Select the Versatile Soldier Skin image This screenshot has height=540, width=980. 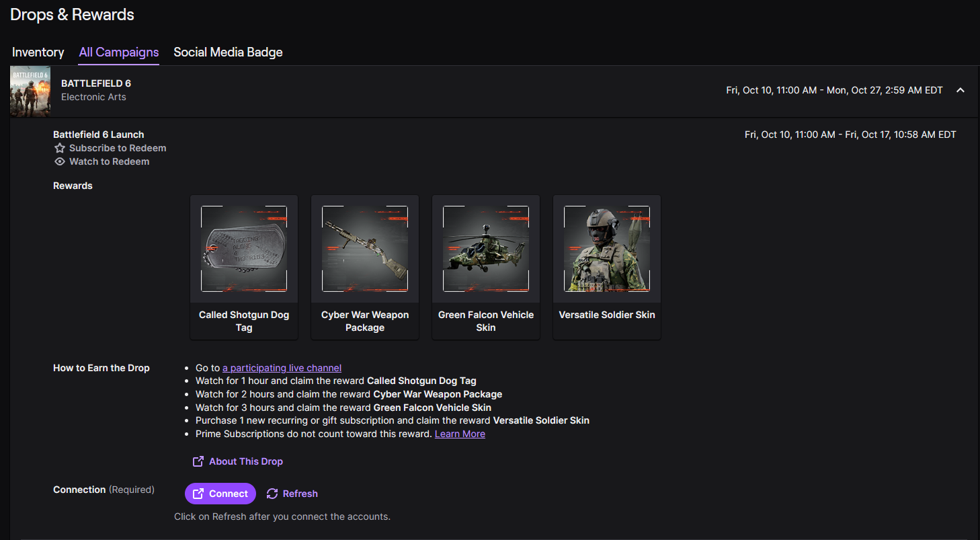(x=607, y=249)
